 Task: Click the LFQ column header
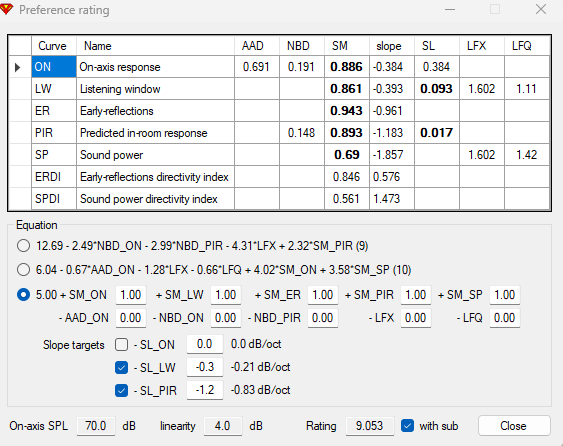point(527,46)
